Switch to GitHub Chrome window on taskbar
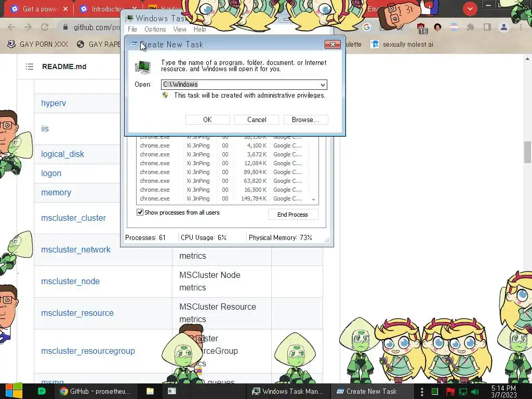Image resolution: width=532 pixels, height=399 pixels. point(96,391)
